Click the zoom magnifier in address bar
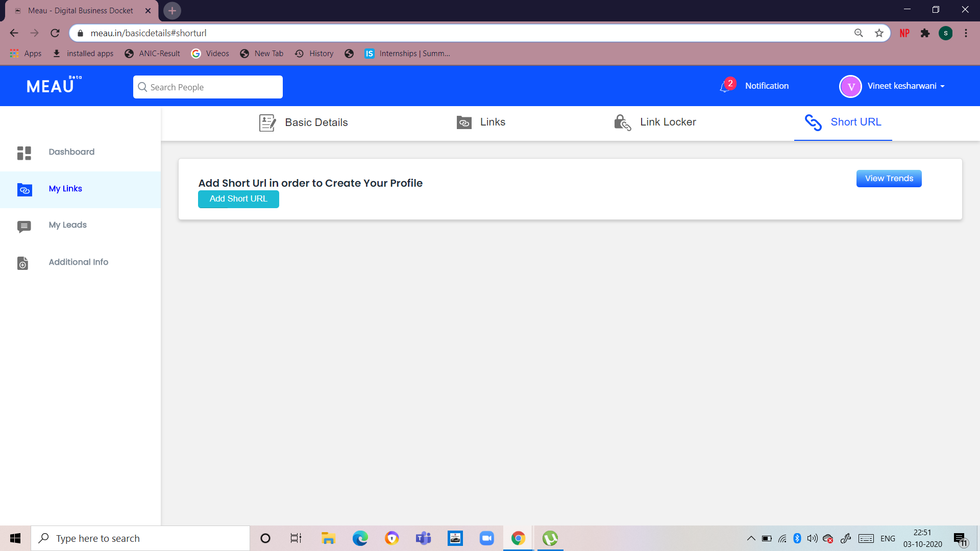This screenshot has height=551, width=980. (859, 33)
